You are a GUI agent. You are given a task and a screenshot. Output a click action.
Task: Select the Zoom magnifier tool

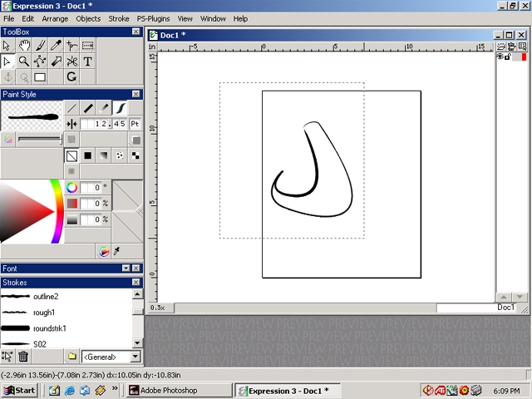click(x=24, y=62)
